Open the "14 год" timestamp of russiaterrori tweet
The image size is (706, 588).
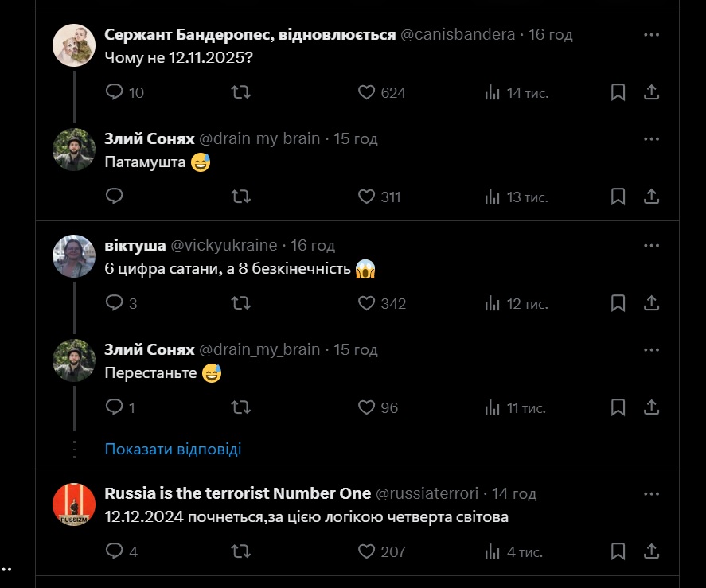(x=514, y=493)
